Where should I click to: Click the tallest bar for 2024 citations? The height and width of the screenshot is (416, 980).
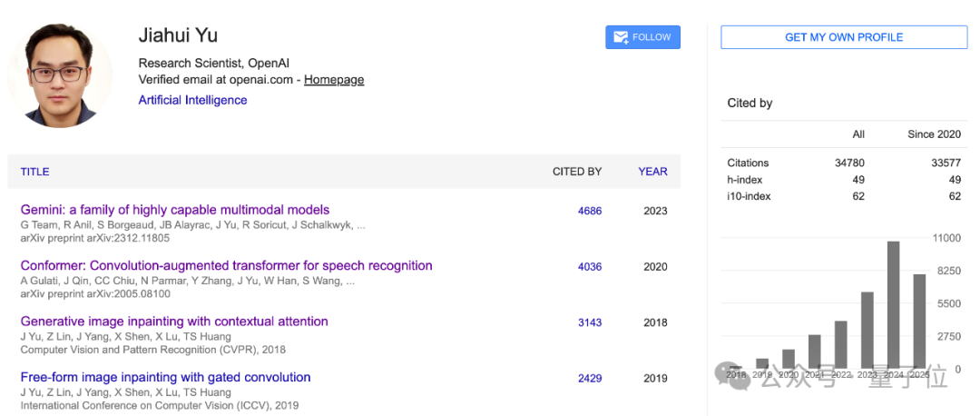[893, 304]
